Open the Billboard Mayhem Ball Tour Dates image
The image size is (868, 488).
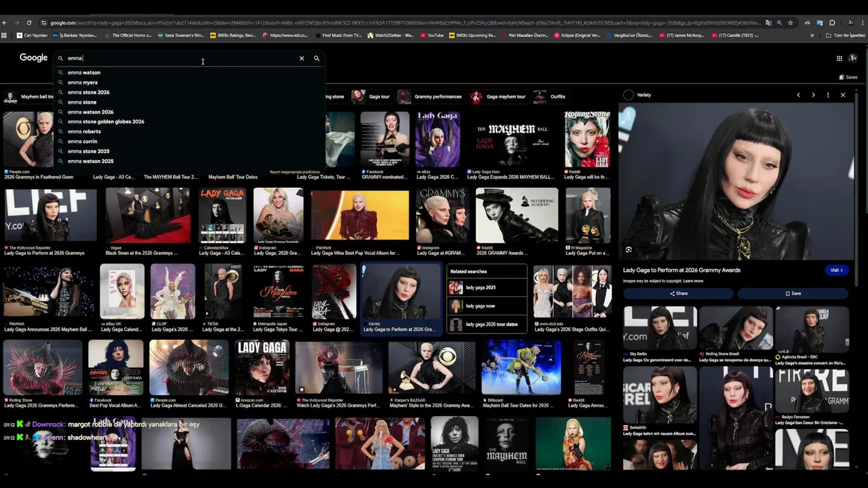point(521,367)
